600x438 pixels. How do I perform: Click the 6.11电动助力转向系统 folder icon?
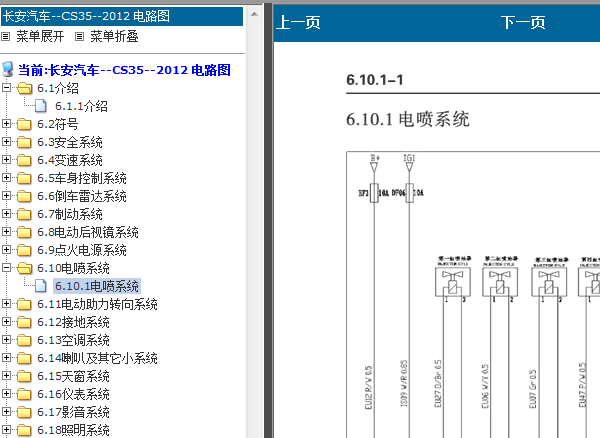(24, 304)
